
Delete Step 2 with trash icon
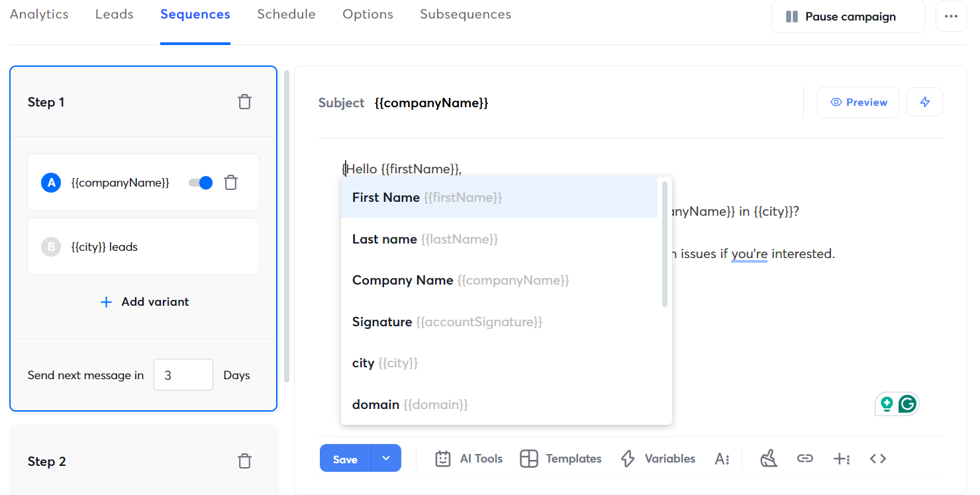pos(245,461)
